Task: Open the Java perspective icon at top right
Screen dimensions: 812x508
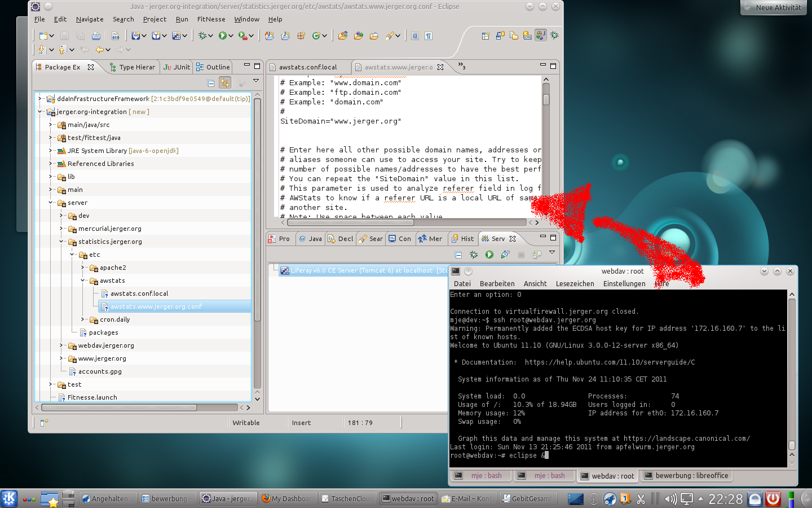Action: pos(540,35)
